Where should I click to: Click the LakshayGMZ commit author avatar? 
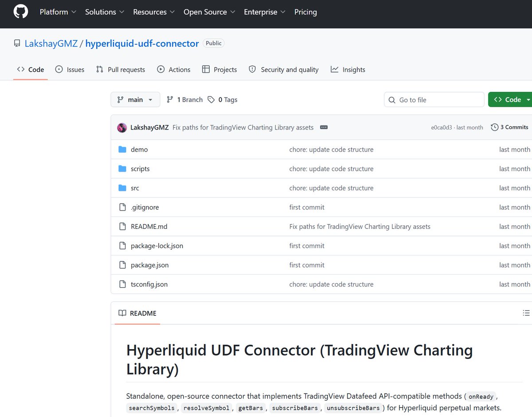coord(122,128)
